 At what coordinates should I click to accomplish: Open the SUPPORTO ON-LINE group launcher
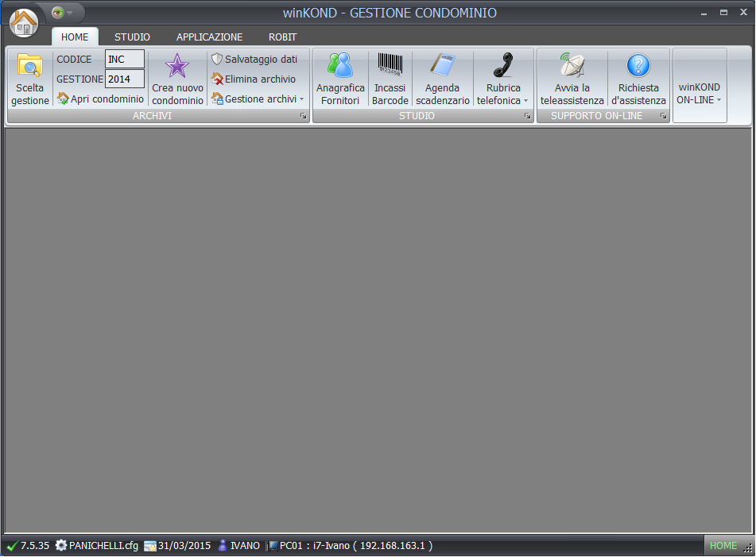pos(664,116)
